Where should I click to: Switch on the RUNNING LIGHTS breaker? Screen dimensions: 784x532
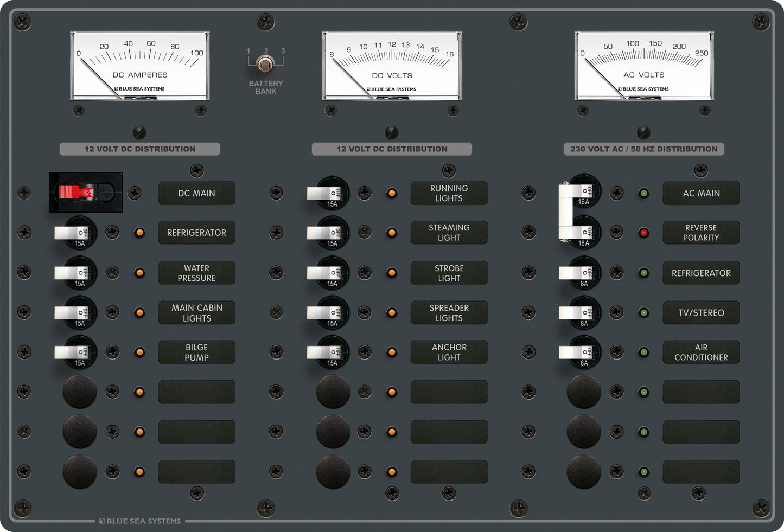click(x=327, y=193)
